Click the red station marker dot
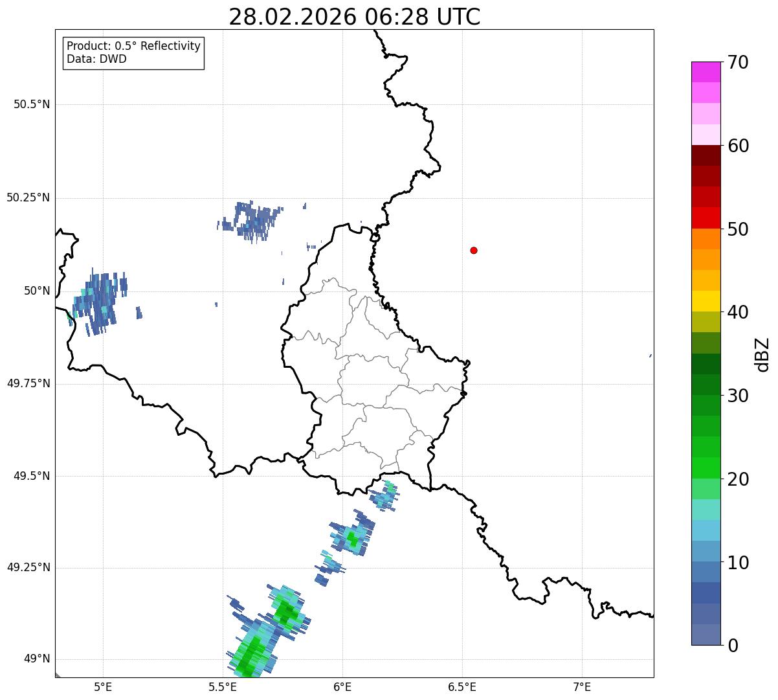The height and width of the screenshot is (700, 778). pos(474,251)
